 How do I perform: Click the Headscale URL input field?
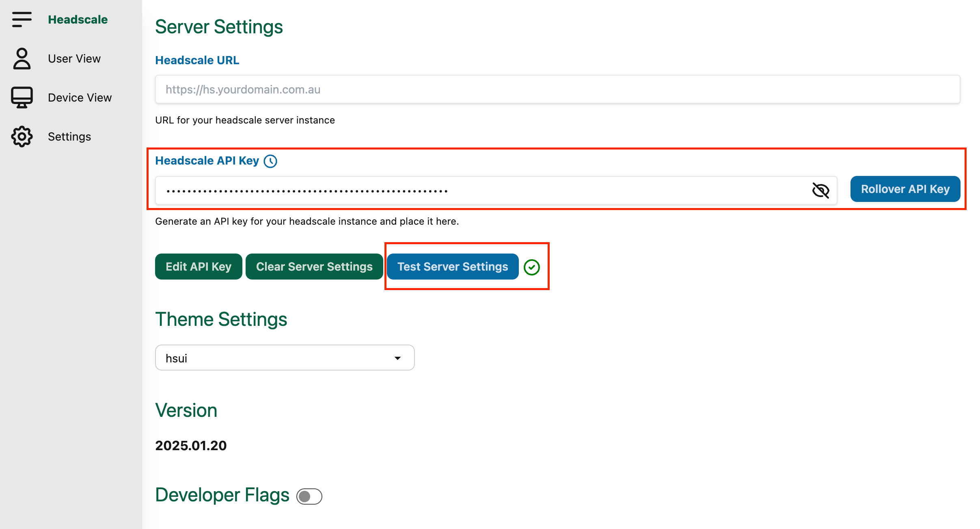pos(557,89)
